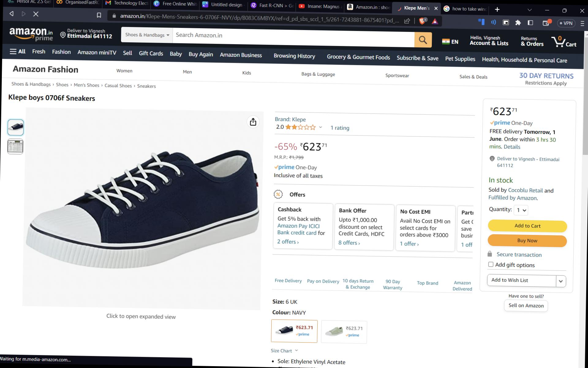This screenshot has width=588, height=368.
Task: Click the main sneaker product image
Action: pos(142,209)
